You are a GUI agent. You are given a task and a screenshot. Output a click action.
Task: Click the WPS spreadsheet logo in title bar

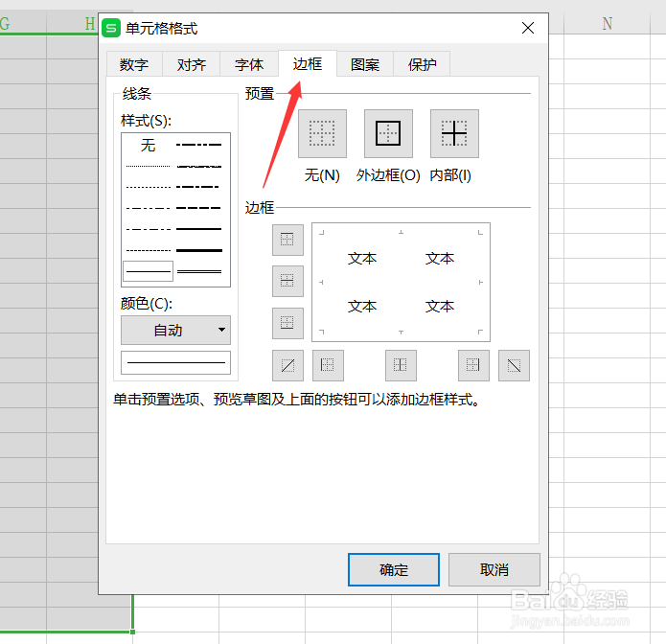pyautogui.click(x=111, y=28)
